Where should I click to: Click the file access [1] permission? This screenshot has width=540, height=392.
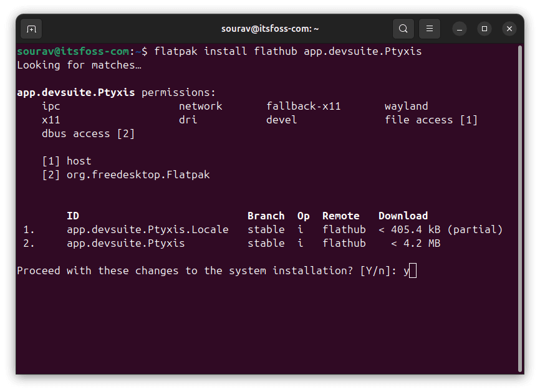click(x=431, y=120)
